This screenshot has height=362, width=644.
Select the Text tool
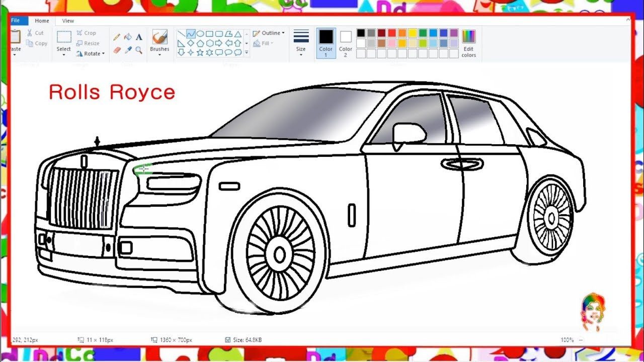point(139,37)
